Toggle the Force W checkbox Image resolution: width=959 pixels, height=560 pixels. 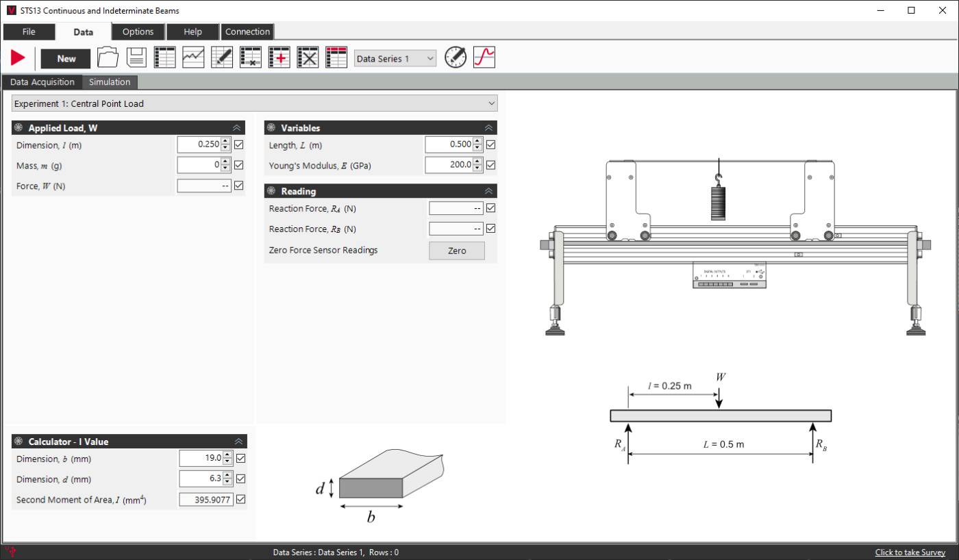[238, 186]
